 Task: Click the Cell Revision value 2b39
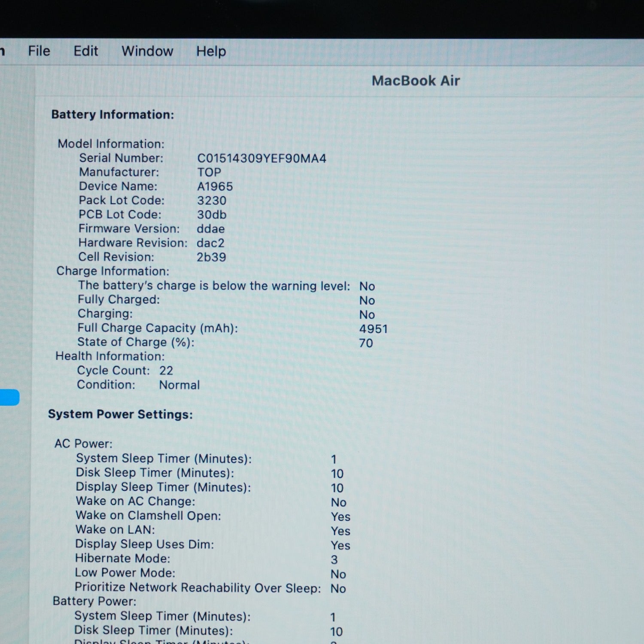[211, 257]
